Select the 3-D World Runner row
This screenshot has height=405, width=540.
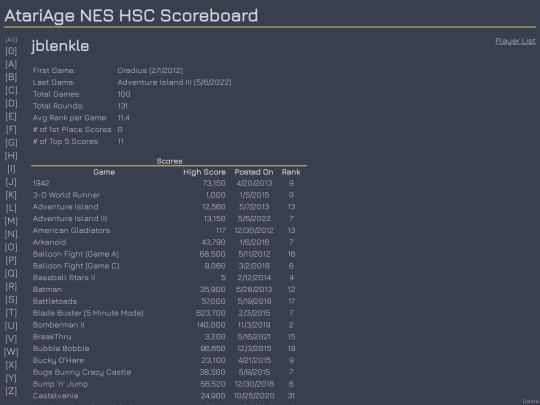[169, 195]
